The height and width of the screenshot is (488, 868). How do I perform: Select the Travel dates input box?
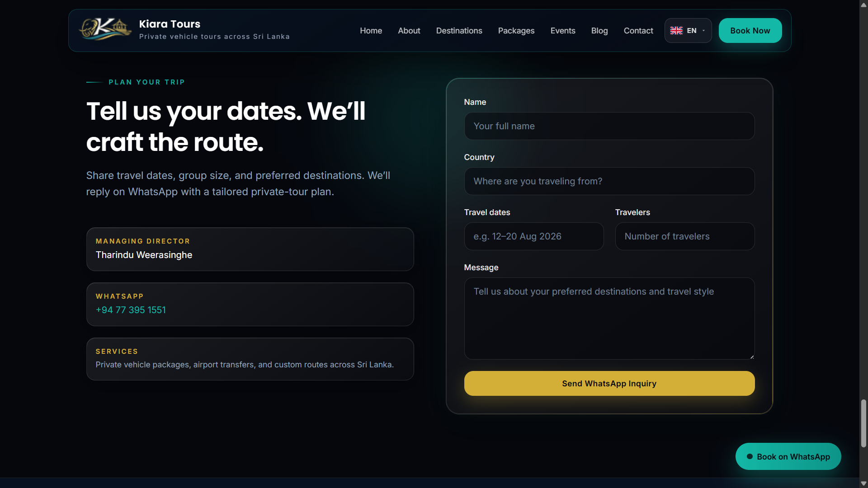(533, 236)
